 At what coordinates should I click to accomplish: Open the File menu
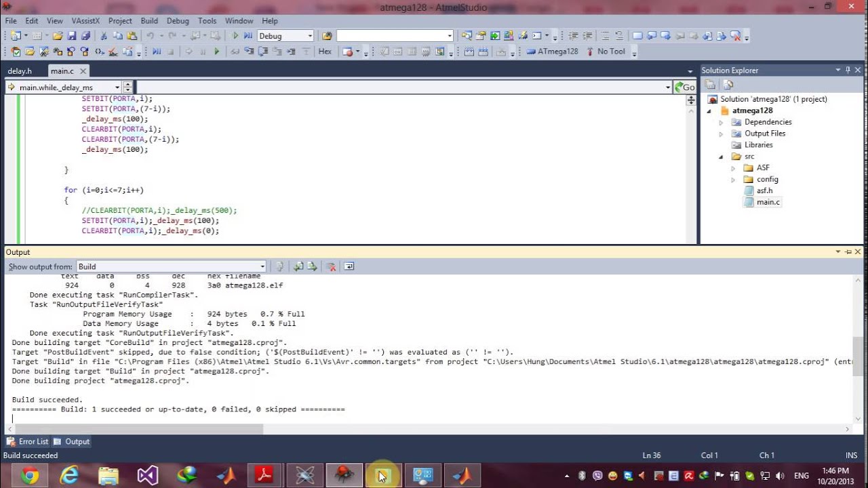[x=11, y=21]
